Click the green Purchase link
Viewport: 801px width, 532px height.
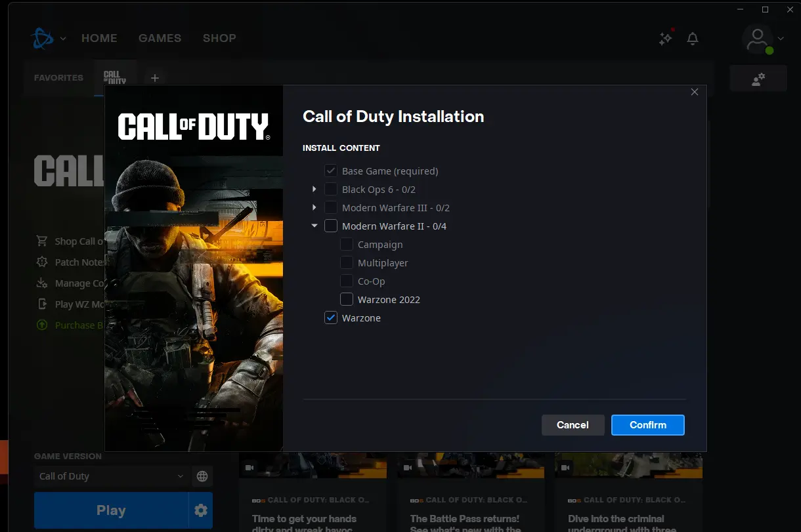pyautogui.click(x=79, y=325)
